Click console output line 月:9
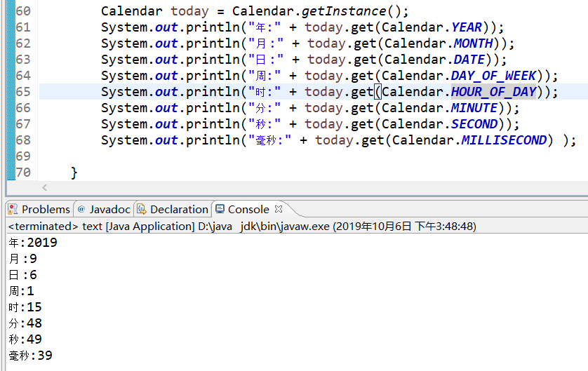Image resolution: width=588 pixels, height=371 pixels. tap(23, 259)
